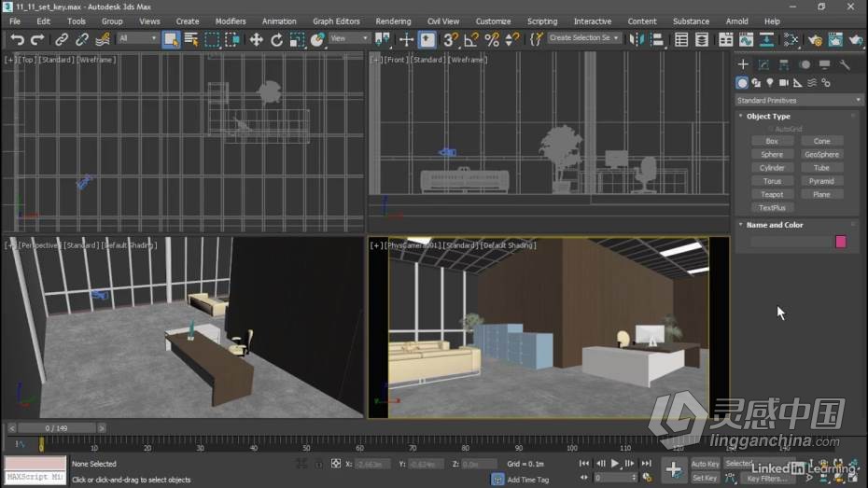
Task: Select Shapes create category icon
Action: 756,82
